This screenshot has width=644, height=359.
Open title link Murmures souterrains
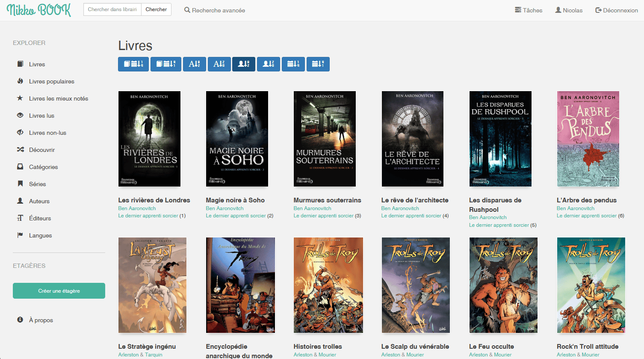click(327, 200)
